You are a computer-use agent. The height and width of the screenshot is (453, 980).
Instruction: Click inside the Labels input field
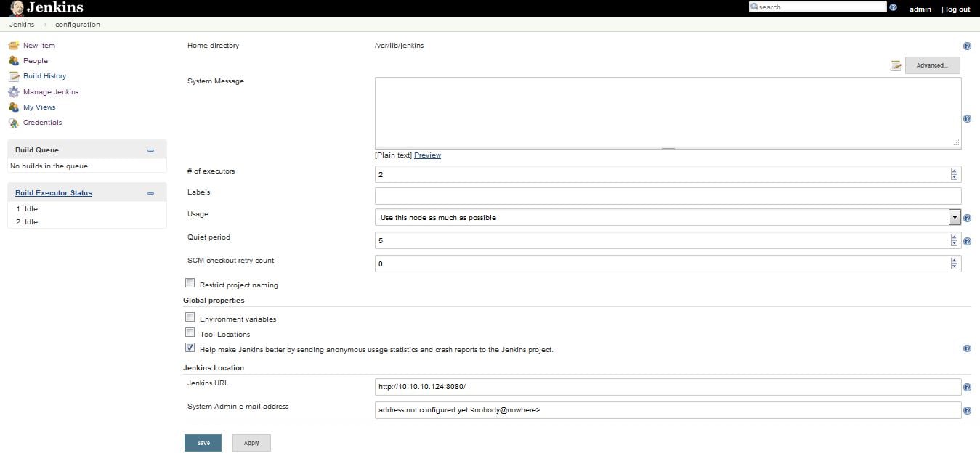click(x=654, y=195)
